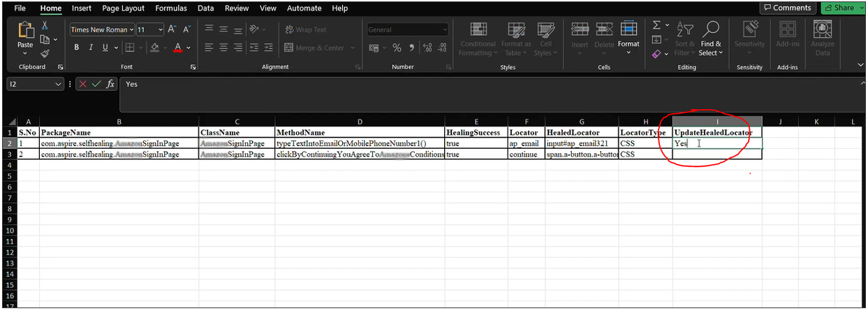Click the Decrease Decimal icon

[x=443, y=48]
